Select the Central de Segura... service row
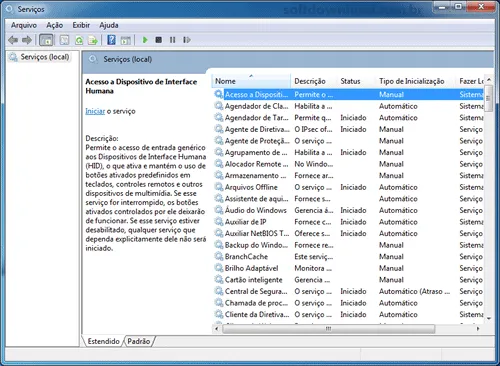This screenshot has width=500, height=366. tap(349, 291)
